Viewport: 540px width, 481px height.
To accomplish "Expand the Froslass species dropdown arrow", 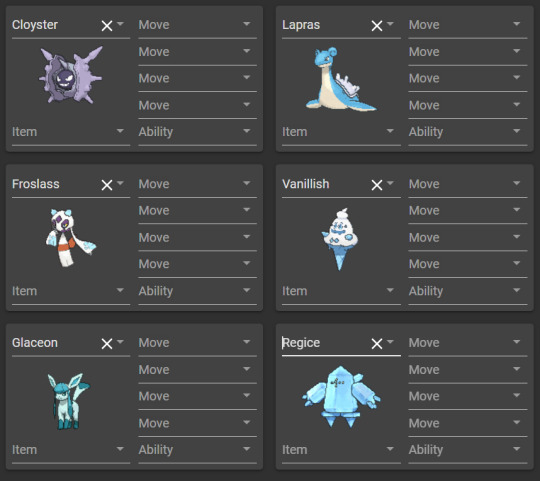I will 120,183.
